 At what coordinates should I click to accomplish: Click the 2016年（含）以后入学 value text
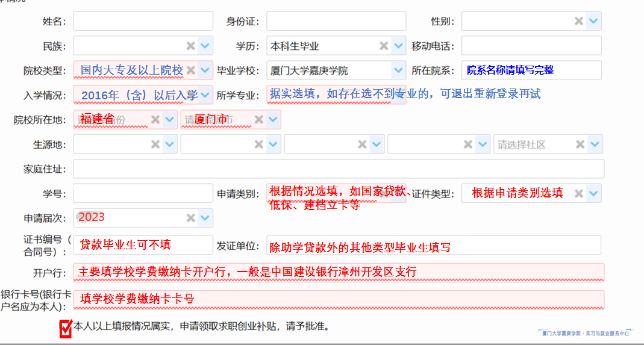coord(140,95)
